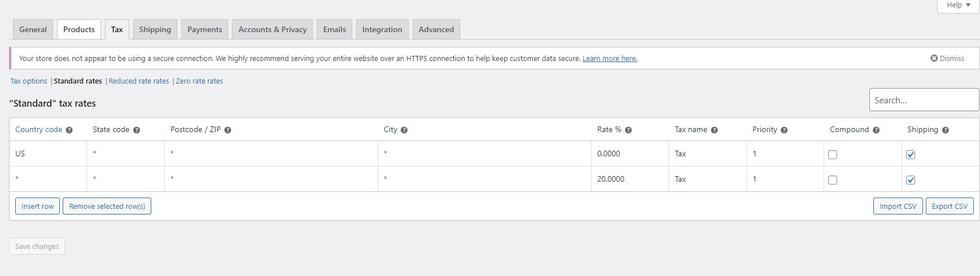Dismiss the HTTPS connection notice
The width and height of the screenshot is (980, 276).
(947, 58)
